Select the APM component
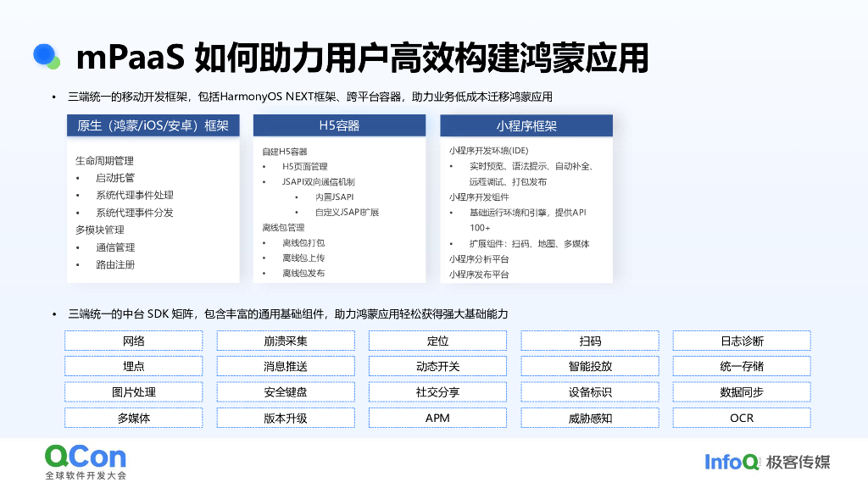868x488 pixels. pos(437,417)
